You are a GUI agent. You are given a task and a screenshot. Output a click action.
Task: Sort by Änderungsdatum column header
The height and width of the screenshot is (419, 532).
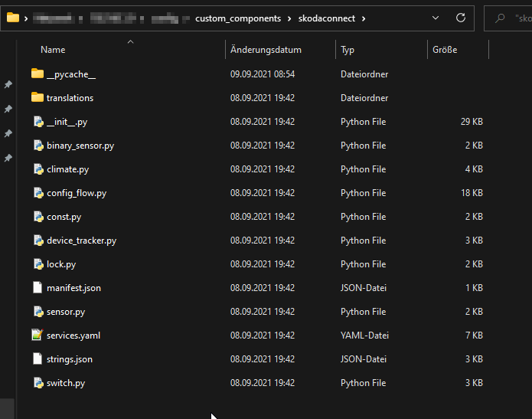tap(266, 50)
